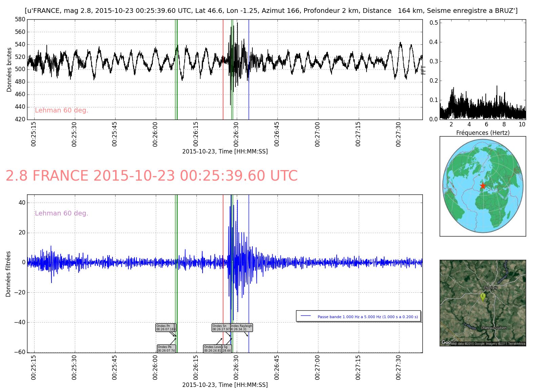Click the 'Données brutes' y-axis label
This screenshot has height=392, width=542.
[x=9, y=69]
